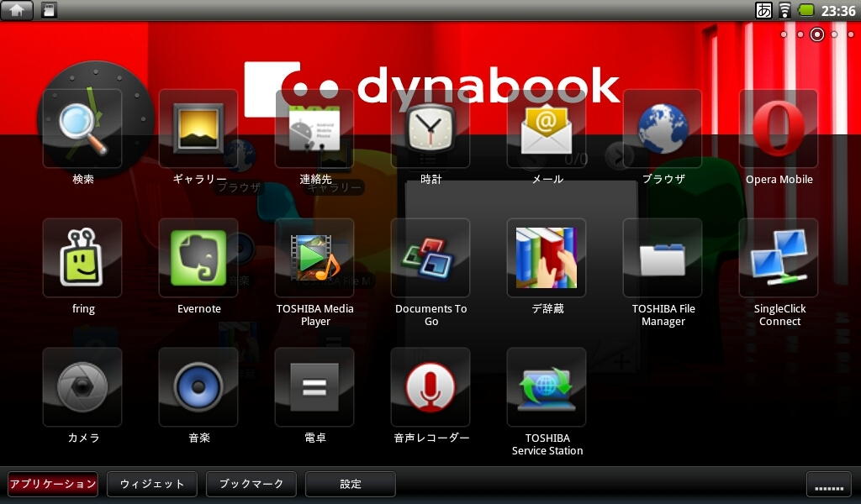
Task: Tap the home icon in status bar
Action: pos(17,10)
